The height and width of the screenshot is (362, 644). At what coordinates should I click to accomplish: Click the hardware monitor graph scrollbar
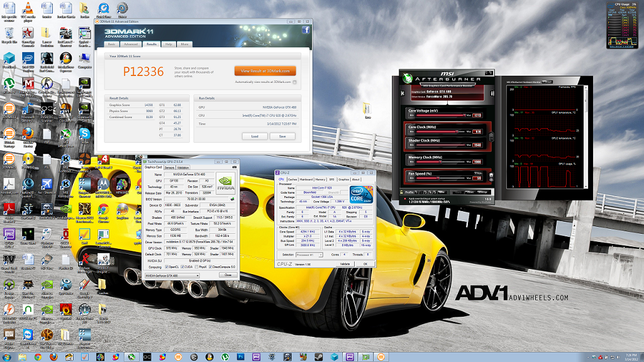[586, 138]
